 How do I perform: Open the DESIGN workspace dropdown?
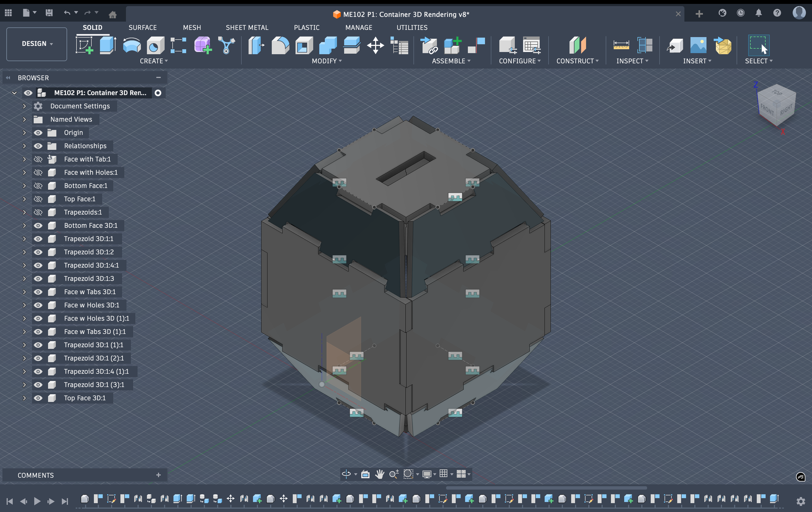coord(37,44)
